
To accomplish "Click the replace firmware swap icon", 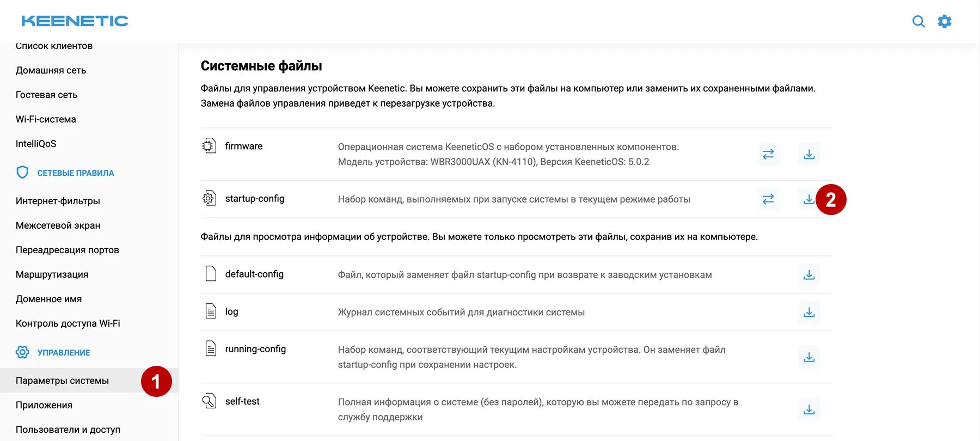I will pos(768,155).
